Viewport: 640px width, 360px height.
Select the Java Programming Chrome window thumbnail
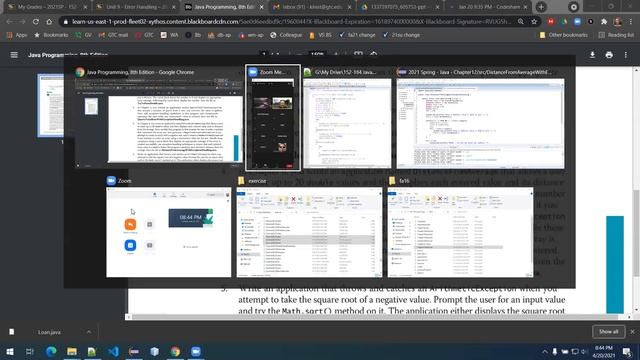click(159, 118)
